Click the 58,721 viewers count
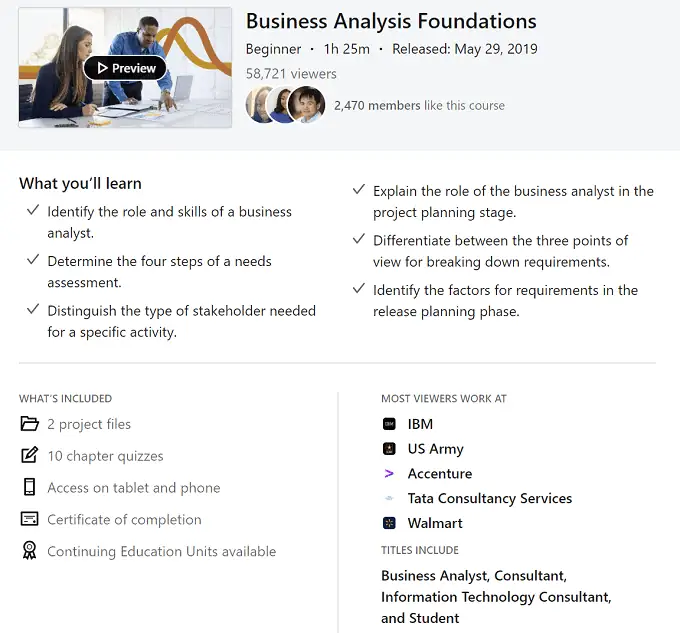680x633 pixels. point(291,74)
